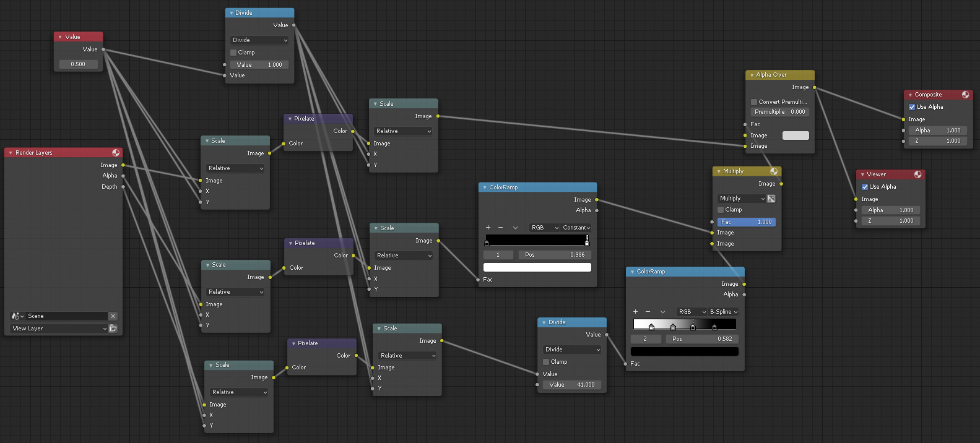Open the Constant interpolation dropdown in ColorRamp
980x443 pixels.
576,228
